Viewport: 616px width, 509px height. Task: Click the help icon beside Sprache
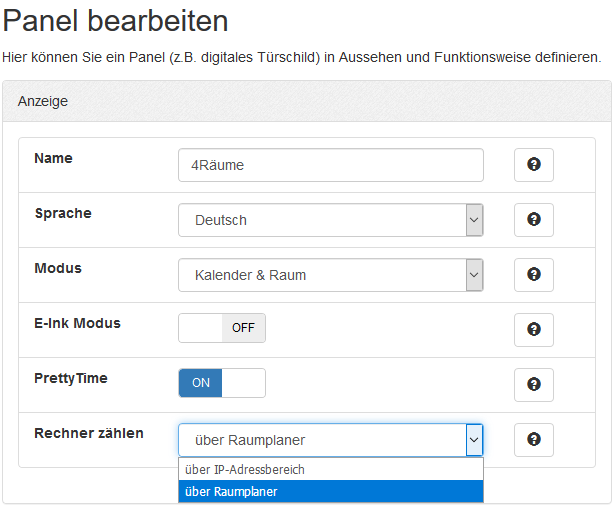[533, 220]
